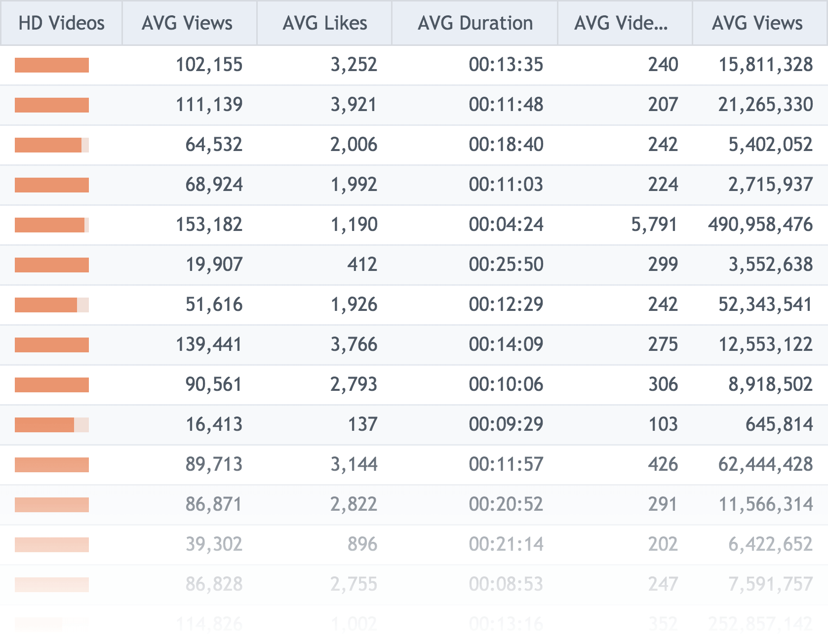
Task: Select AVG Likes value 3,144
Action: (x=354, y=464)
